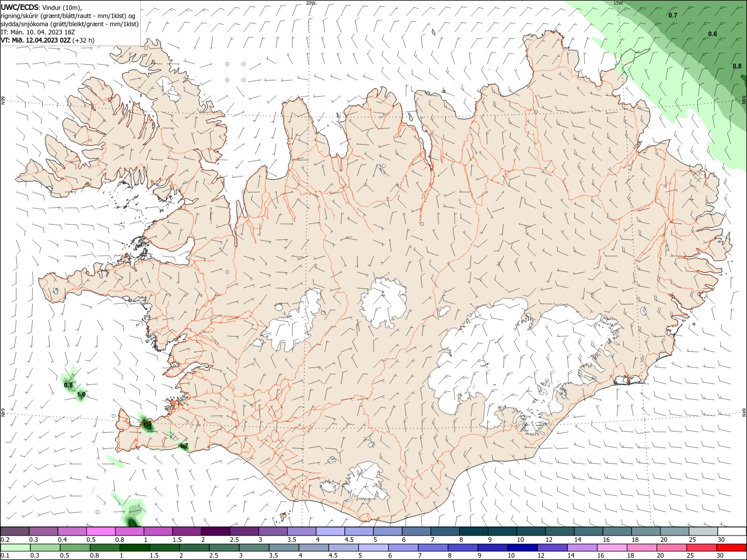Click the bright magenta legend swatch labeled 0.5

[x=100, y=531]
